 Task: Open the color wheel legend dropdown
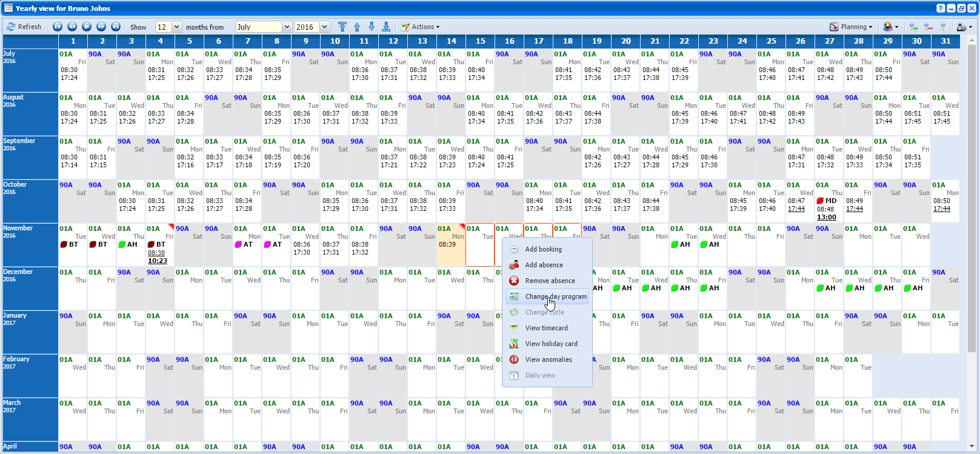click(890, 27)
